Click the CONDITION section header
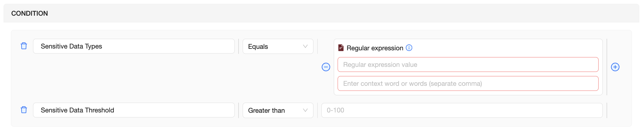Viewport: 644px width, 129px height. [29, 13]
